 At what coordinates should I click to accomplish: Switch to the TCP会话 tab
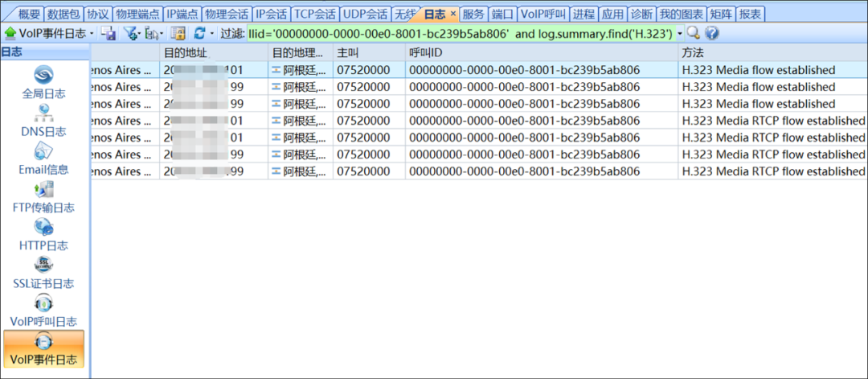pos(314,14)
